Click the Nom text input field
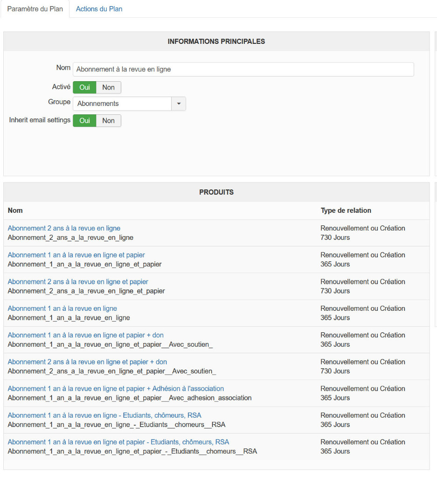The width and height of the screenshot is (437, 504). 243,70
